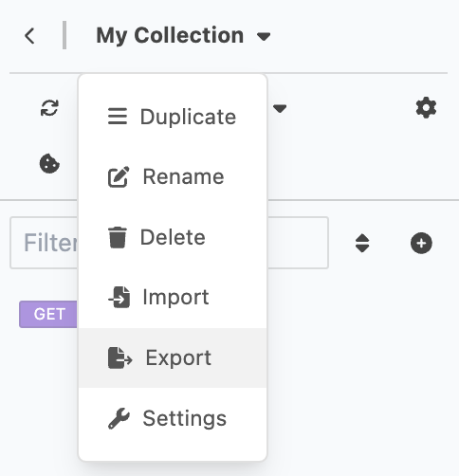The image size is (459, 476).
Task: Click the sync refresh arrows icon
Action: pos(49,108)
